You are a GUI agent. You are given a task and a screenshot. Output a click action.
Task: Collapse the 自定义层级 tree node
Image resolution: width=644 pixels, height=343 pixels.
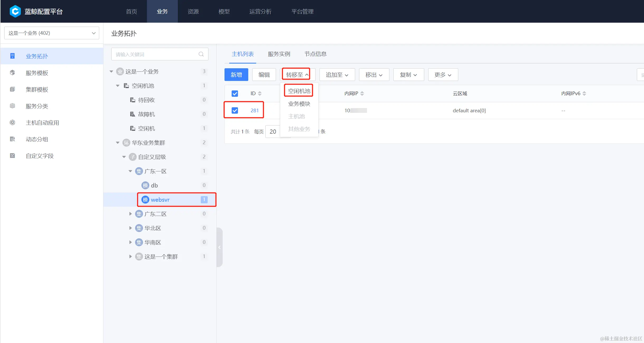[124, 157]
